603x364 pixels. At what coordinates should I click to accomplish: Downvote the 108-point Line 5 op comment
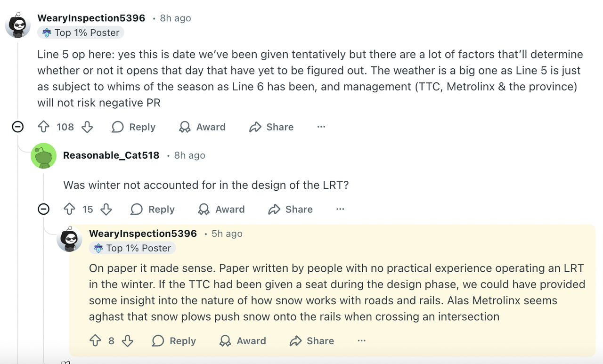click(87, 127)
